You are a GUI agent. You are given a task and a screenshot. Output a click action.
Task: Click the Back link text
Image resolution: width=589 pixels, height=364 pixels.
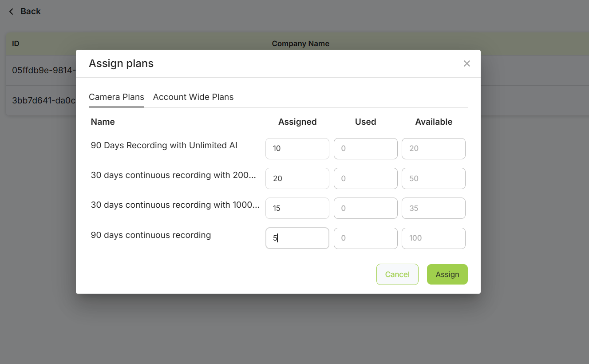tap(31, 12)
